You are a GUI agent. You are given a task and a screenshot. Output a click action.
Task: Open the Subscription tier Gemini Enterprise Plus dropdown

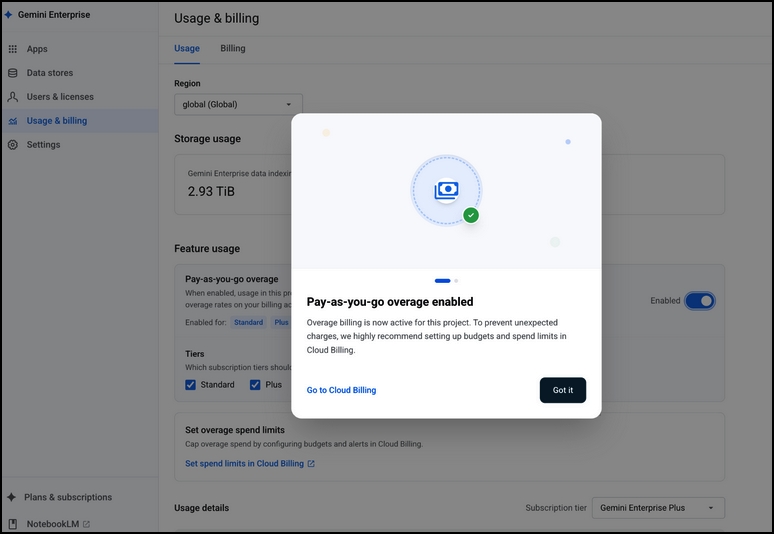[658, 508]
